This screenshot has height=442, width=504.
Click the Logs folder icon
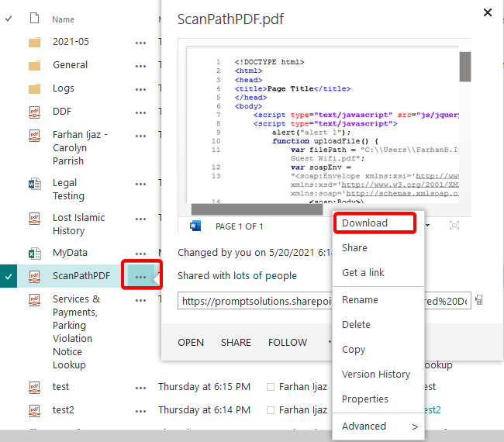point(34,88)
